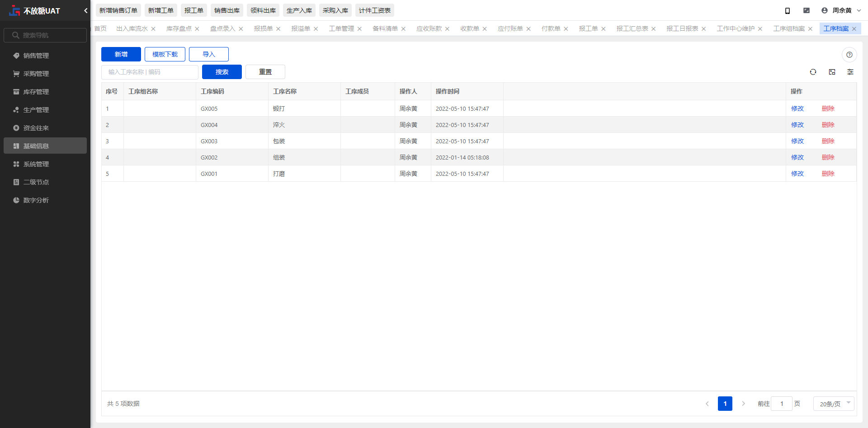Close the 报损单 tab
This screenshot has width=868, height=428.
coord(278,29)
